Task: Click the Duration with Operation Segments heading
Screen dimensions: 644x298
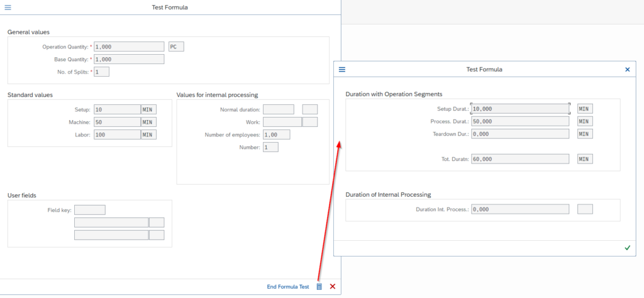Action: click(x=394, y=94)
